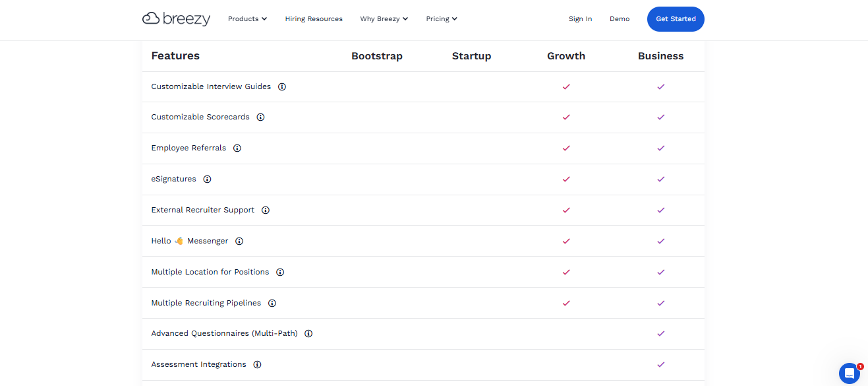
Task: Click the Sign In link
Action: tap(580, 19)
